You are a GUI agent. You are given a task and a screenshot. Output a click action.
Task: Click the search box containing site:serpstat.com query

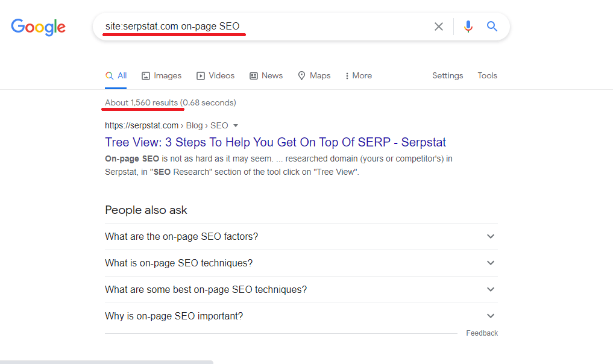(x=301, y=26)
